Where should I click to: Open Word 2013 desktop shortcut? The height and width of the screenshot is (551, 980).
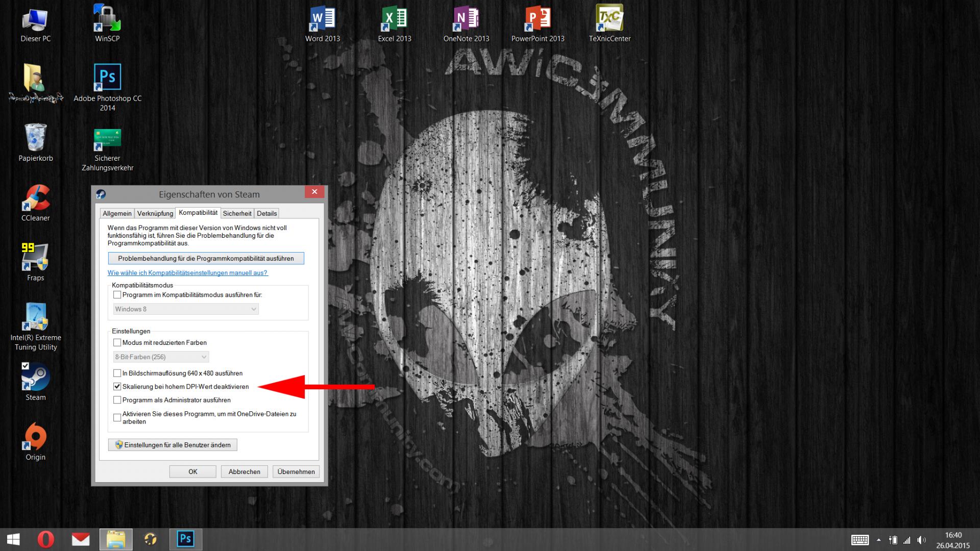(x=323, y=23)
